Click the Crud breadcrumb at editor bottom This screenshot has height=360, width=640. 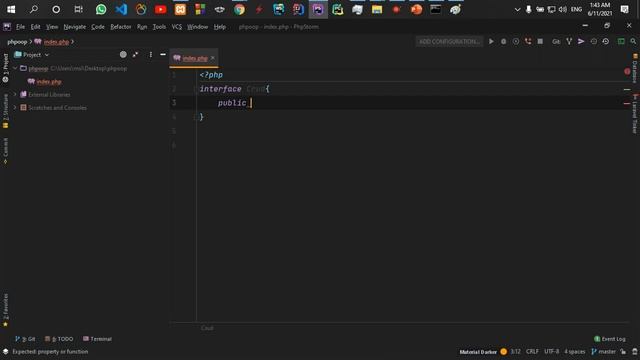(207, 328)
